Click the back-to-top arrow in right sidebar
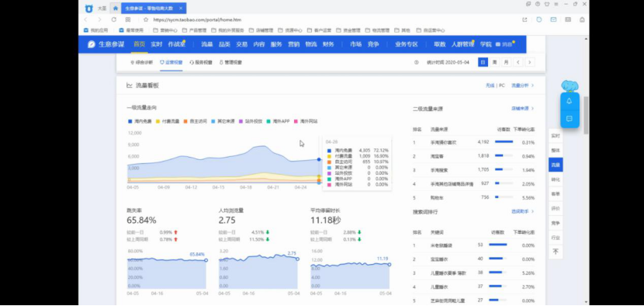644x306 pixels. pyautogui.click(x=556, y=252)
